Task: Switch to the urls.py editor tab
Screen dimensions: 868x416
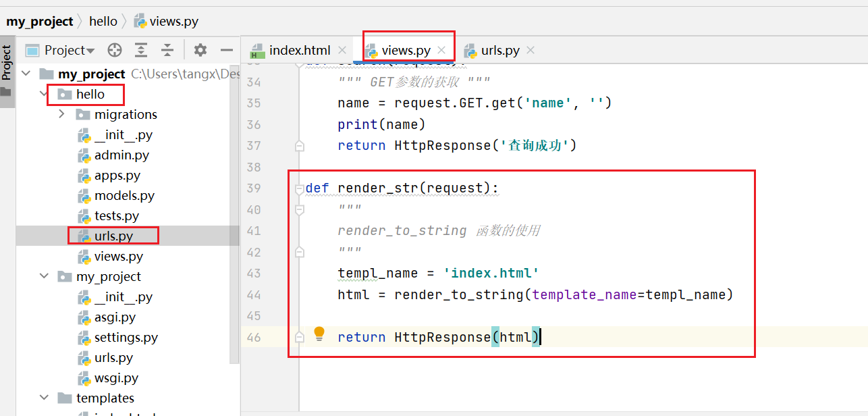Action: pyautogui.click(x=500, y=50)
